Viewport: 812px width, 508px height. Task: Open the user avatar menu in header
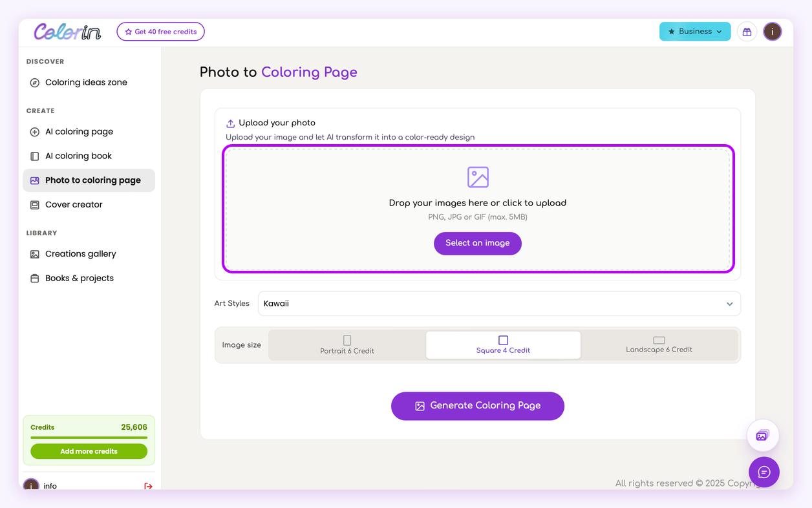773,32
